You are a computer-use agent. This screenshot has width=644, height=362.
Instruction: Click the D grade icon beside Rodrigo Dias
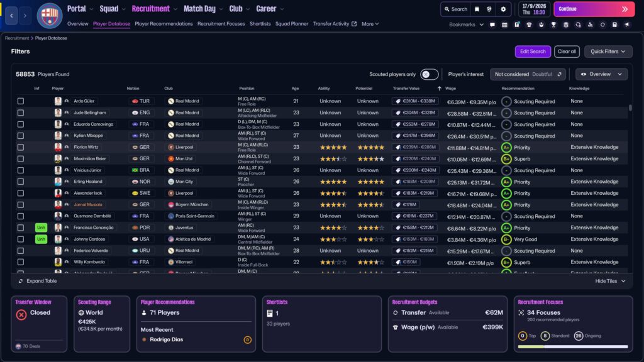[x=247, y=339]
